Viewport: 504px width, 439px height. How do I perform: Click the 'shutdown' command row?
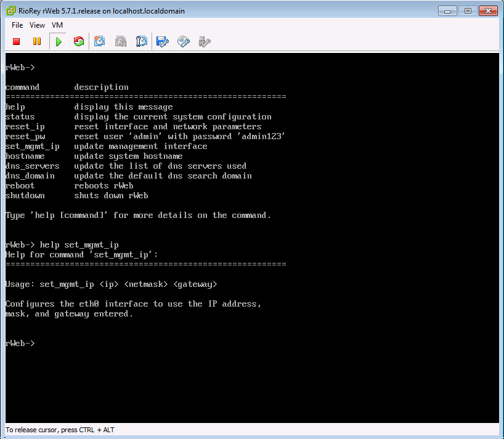click(77, 196)
